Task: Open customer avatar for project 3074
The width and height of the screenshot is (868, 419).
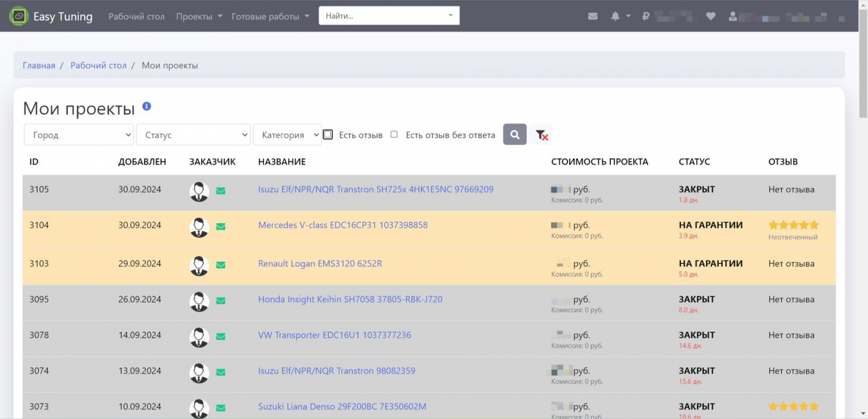Action: 199,373
